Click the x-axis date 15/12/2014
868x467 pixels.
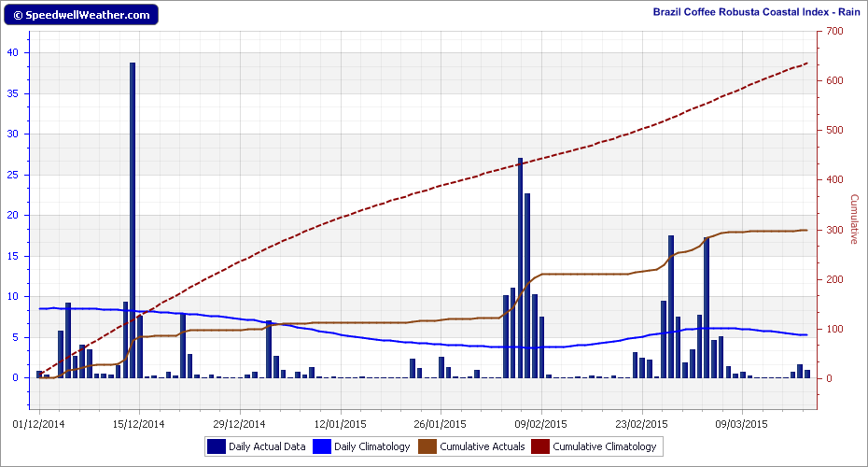click(139, 424)
